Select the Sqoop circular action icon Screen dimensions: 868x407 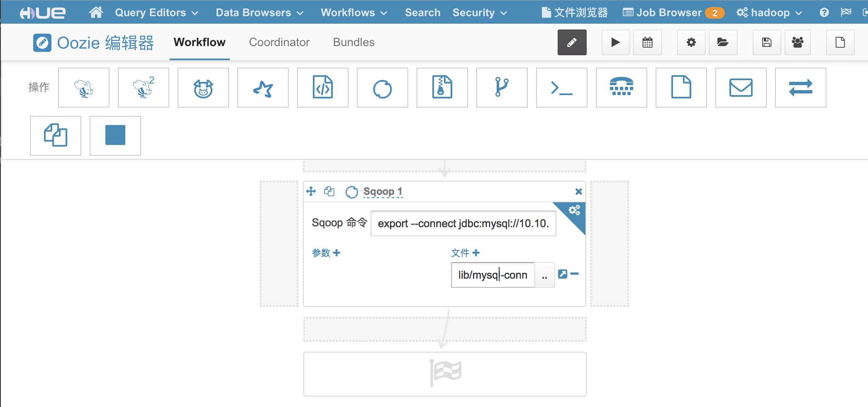382,88
